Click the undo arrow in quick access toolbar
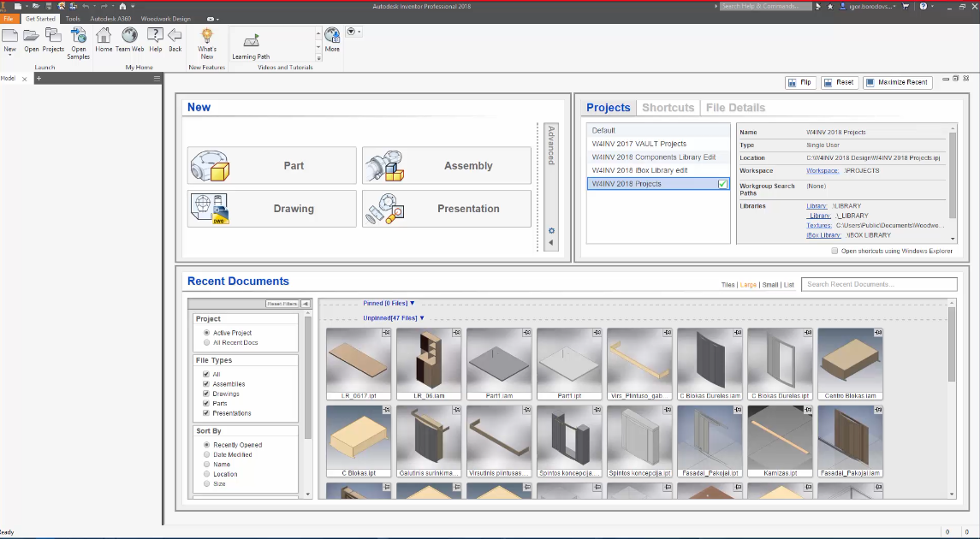Viewport: 980px width, 539px height. (86, 6)
